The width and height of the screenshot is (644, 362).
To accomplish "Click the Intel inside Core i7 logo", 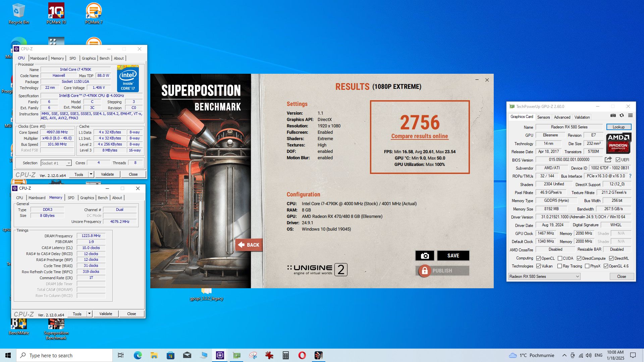I will 128,79.
